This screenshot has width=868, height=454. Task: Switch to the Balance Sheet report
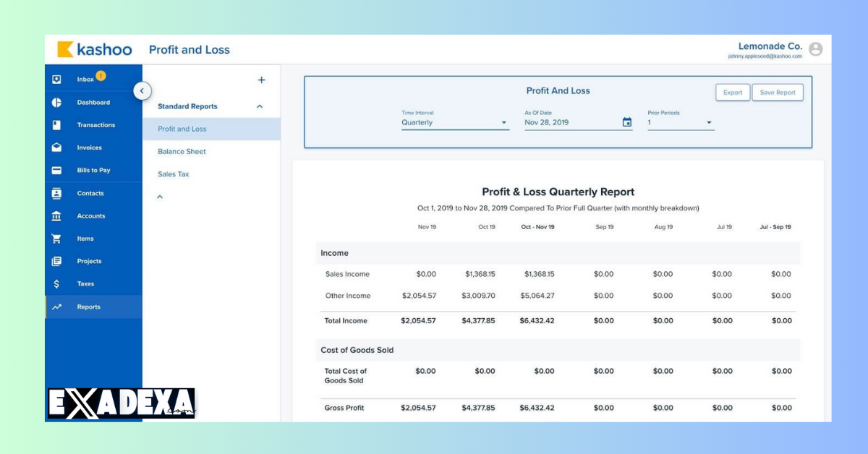click(x=182, y=151)
